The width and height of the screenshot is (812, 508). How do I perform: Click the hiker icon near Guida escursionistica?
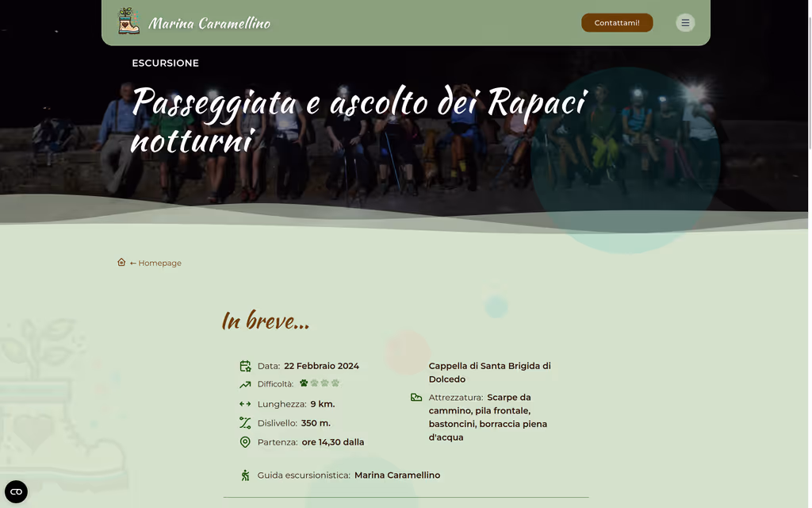tap(245, 475)
